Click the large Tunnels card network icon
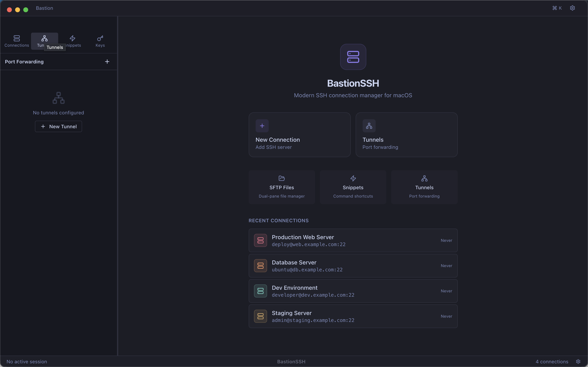This screenshot has height=367, width=588. [369, 126]
